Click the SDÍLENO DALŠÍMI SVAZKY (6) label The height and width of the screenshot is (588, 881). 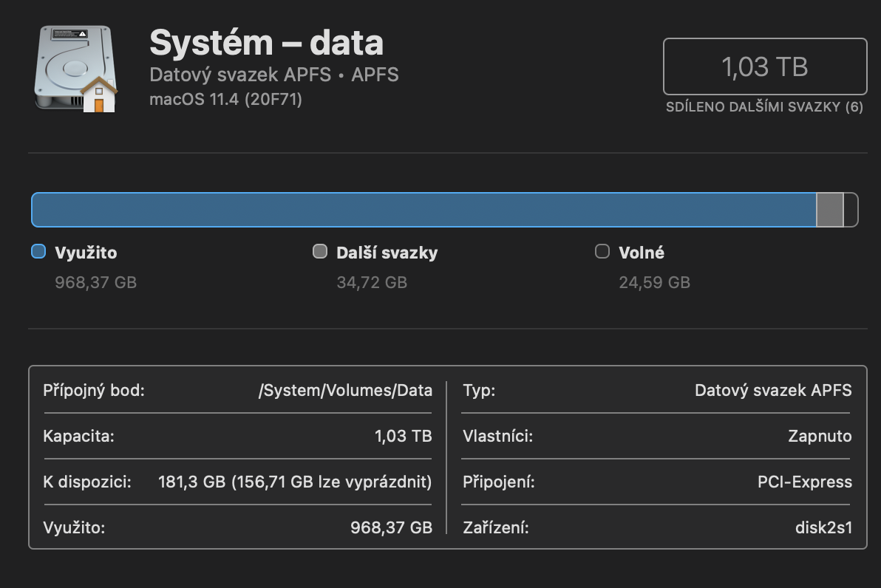coord(764,107)
